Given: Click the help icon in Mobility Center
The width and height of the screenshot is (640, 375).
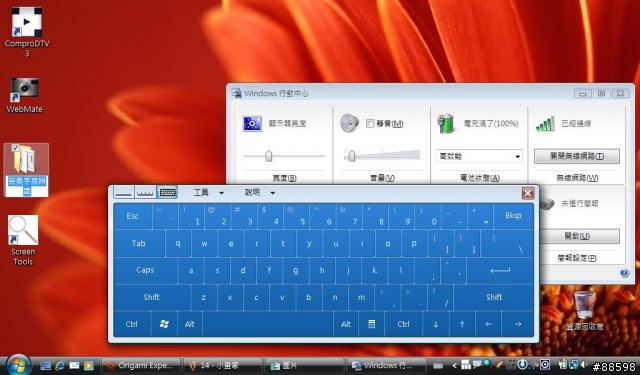Looking at the screenshot, I should [x=624, y=273].
